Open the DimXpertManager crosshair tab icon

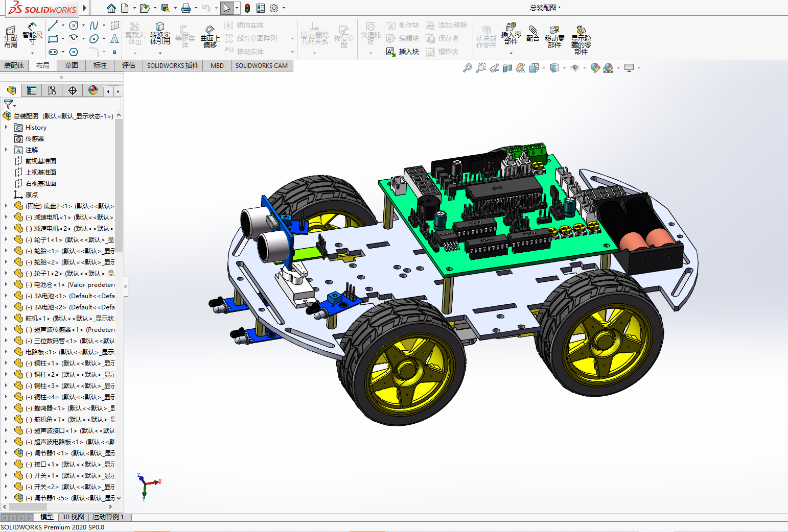tap(73, 90)
